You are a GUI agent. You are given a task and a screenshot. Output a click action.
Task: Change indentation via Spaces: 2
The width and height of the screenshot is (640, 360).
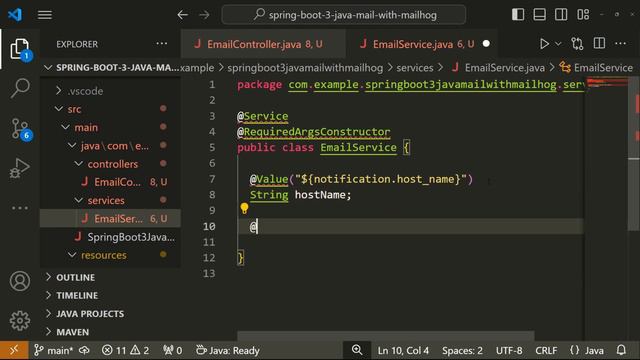tap(462, 351)
